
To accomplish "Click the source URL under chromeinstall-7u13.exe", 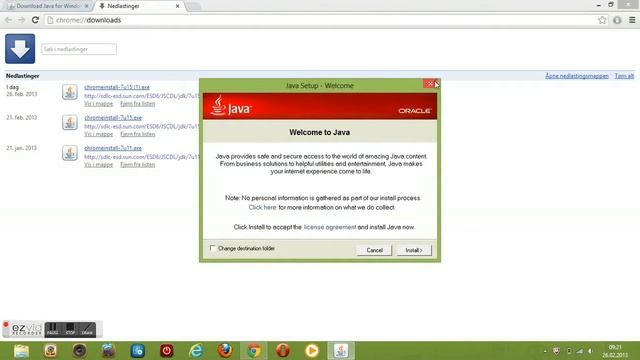I will 142,126.
